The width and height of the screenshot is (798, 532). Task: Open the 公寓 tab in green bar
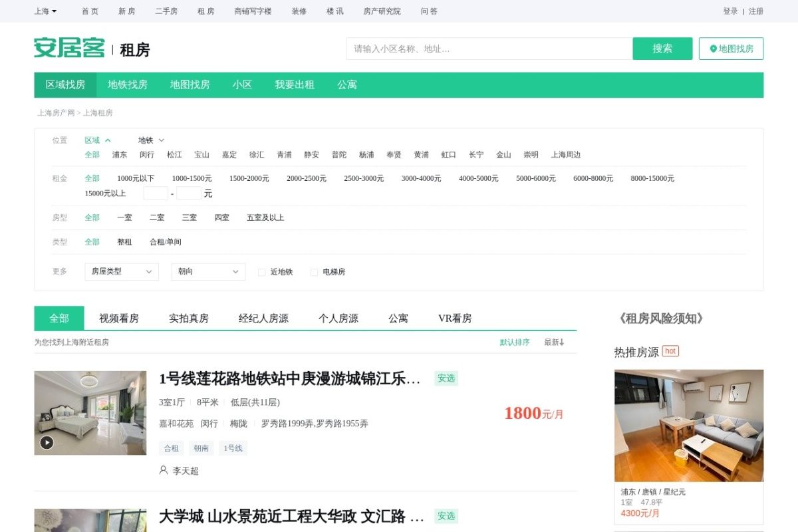click(347, 84)
